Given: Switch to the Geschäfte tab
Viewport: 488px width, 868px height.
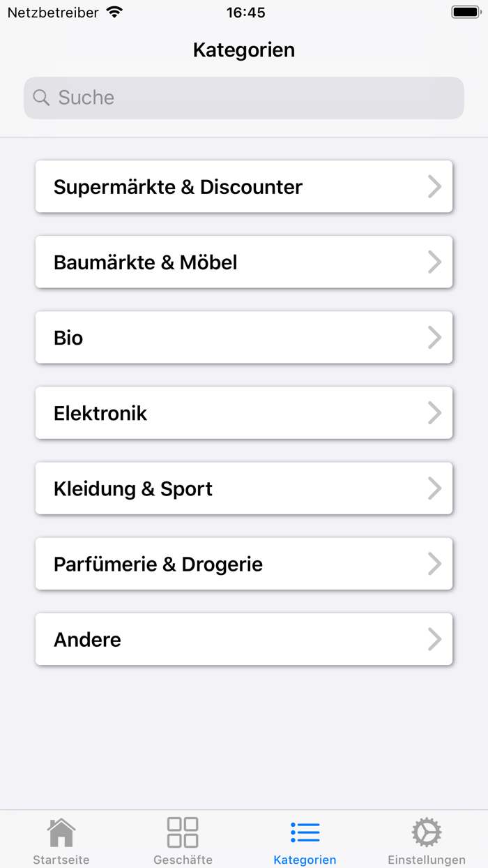Looking at the screenshot, I should (183, 839).
